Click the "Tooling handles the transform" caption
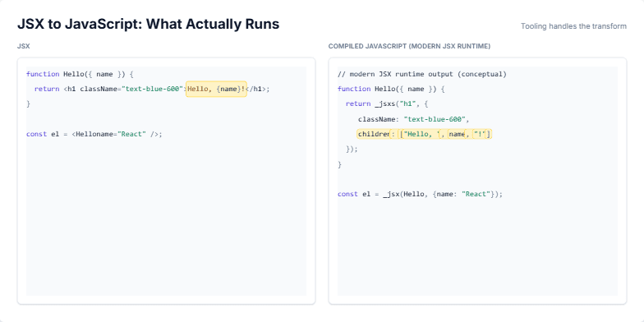Screen dimensions: 644x322 pyautogui.click(x=573, y=26)
